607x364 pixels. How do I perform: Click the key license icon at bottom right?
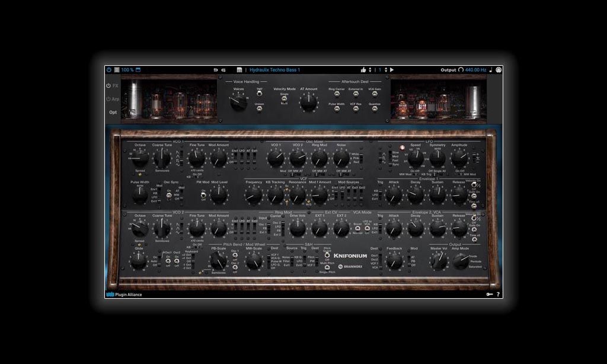(489, 294)
